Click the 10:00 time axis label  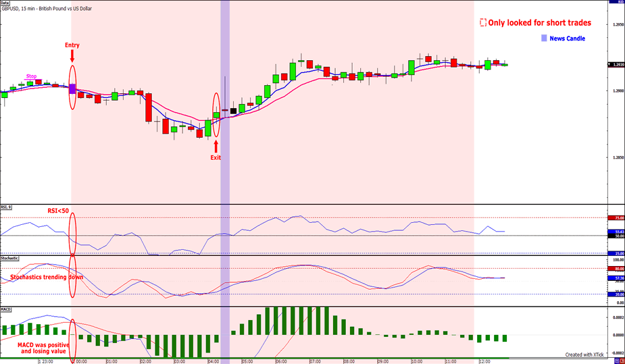point(417,361)
